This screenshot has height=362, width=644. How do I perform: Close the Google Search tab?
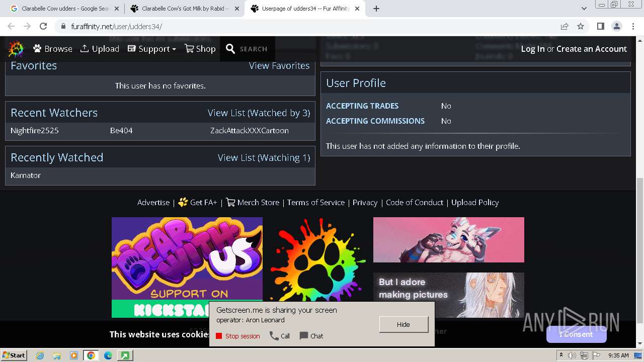(x=117, y=9)
